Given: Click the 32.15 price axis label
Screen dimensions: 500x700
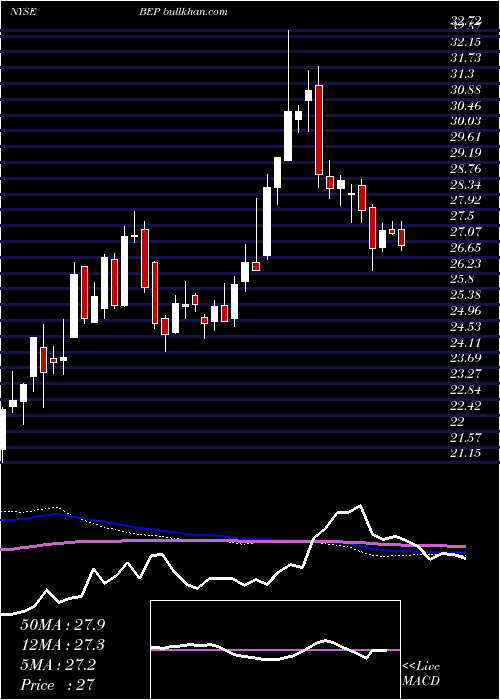Looking at the screenshot, I should (466, 42).
